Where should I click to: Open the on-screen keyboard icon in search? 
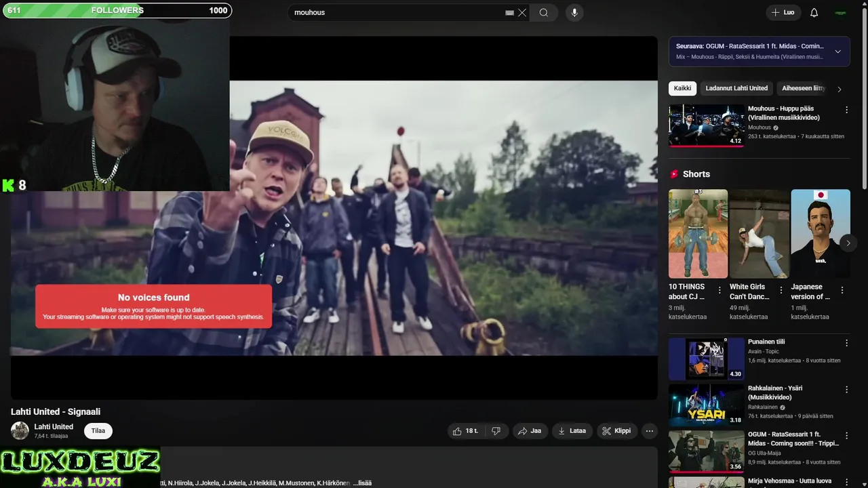[x=509, y=12]
